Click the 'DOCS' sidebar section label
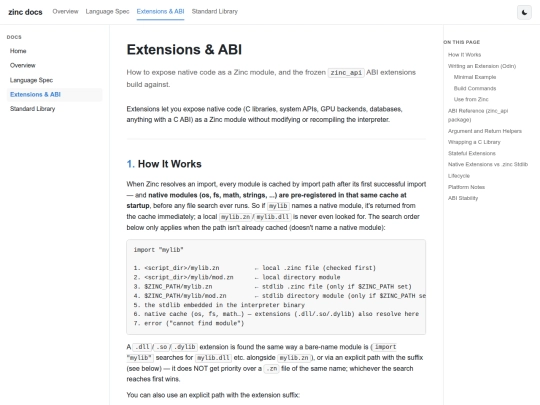This screenshot has width=540, height=405. 14,37
